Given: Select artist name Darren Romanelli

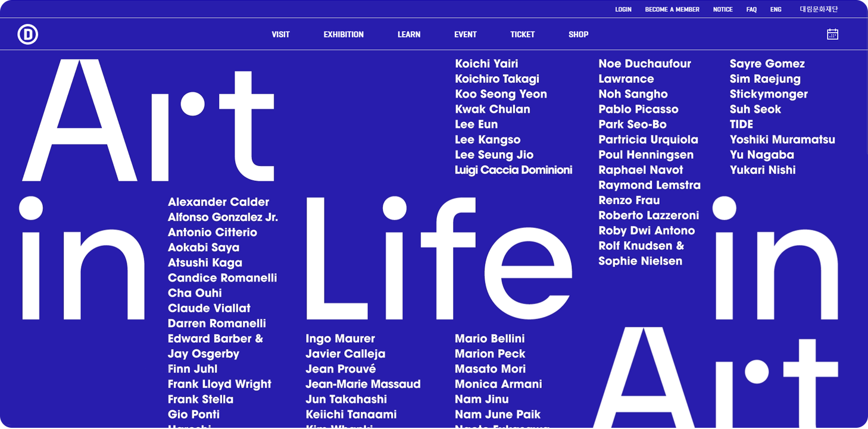Looking at the screenshot, I should pos(217,324).
